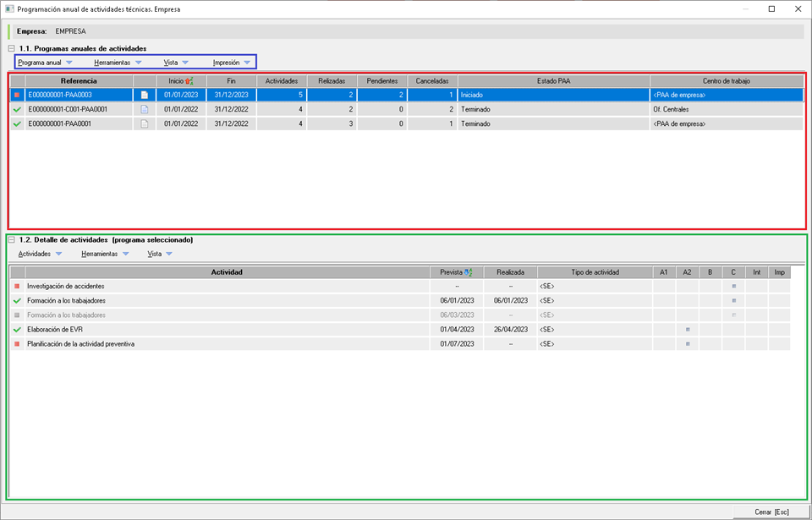Click green checkmark beside Elaboración de EVR

pyautogui.click(x=17, y=330)
